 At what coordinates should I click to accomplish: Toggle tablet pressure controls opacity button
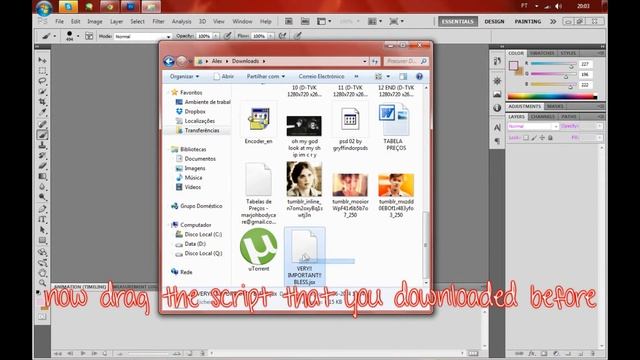(x=228, y=36)
